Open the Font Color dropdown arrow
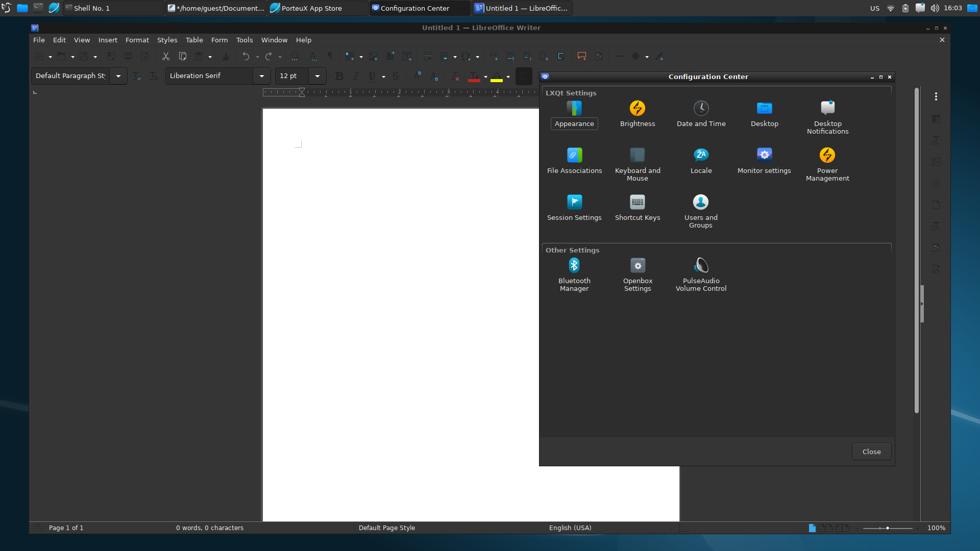This screenshot has width=980, height=551. (485, 77)
